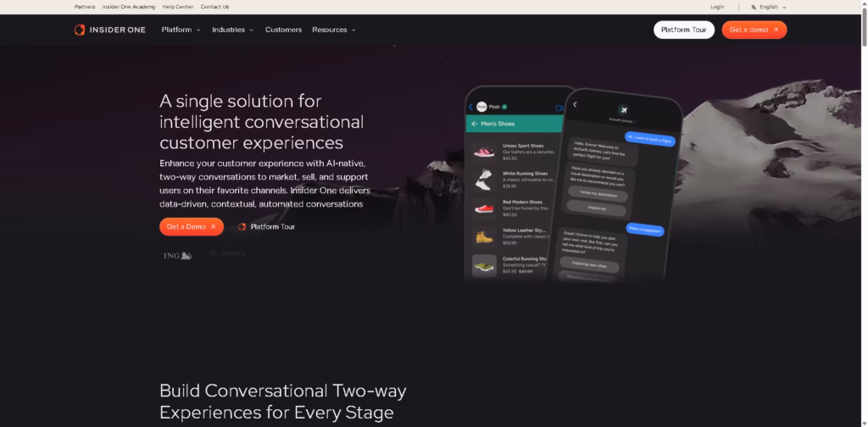Click the White Running Shoes image
868x427 pixels.
click(x=484, y=180)
